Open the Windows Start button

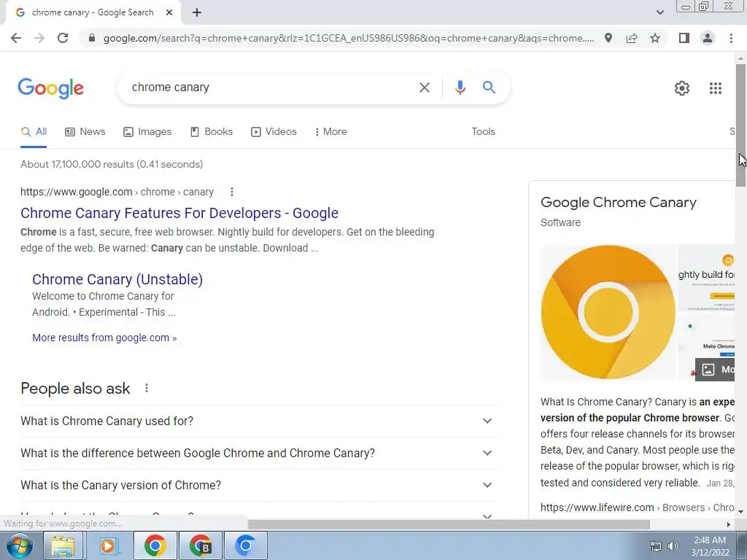tap(19, 545)
